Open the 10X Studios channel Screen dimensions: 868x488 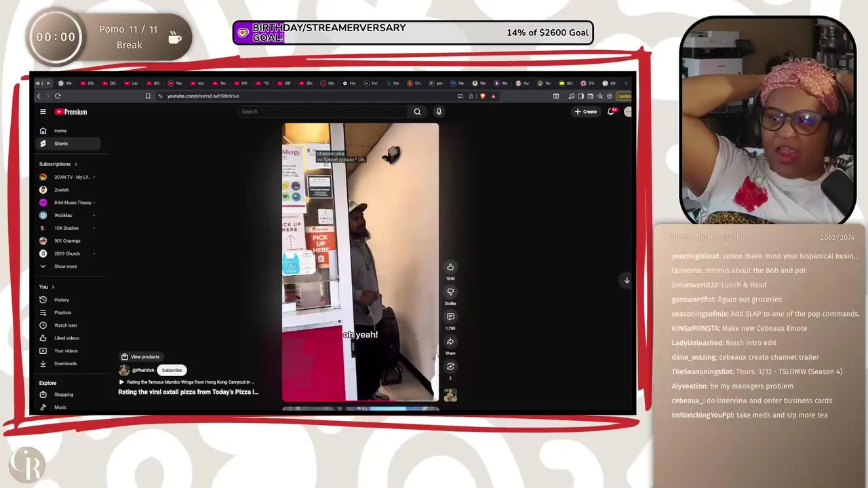69,228
